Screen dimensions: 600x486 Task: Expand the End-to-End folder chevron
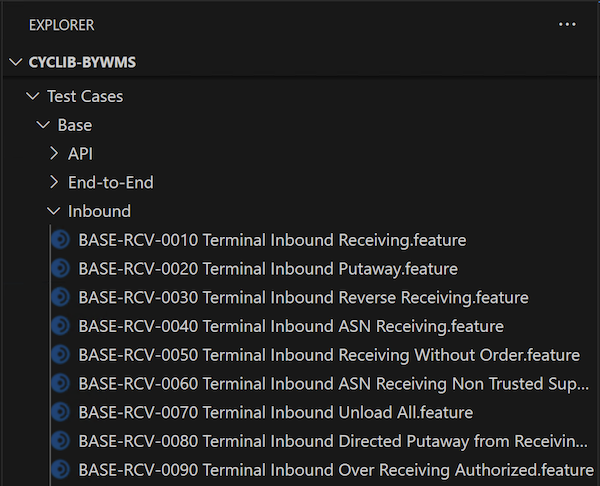54,182
